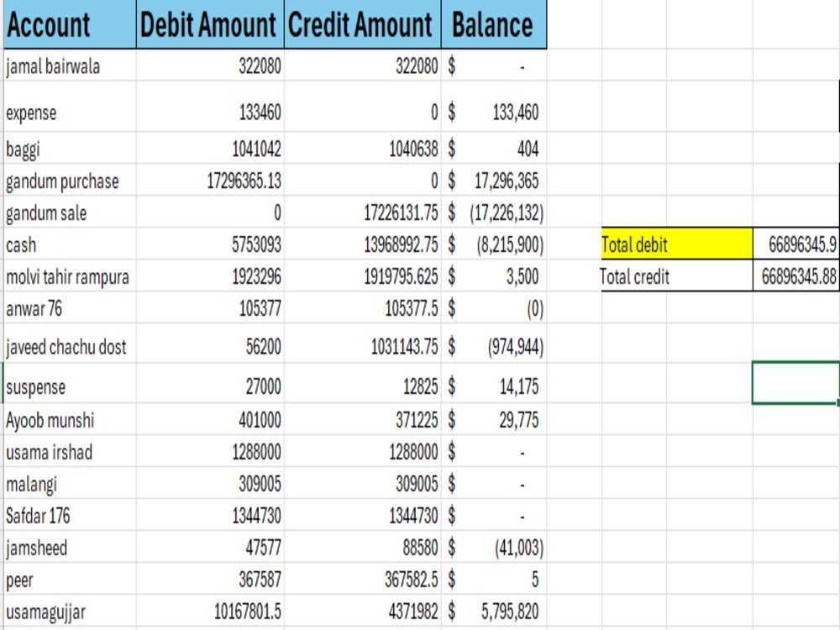Image resolution: width=840 pixels, height=630 pixels.
Task: Click the yellow Total debit label cell
Action: click(677, 244)
